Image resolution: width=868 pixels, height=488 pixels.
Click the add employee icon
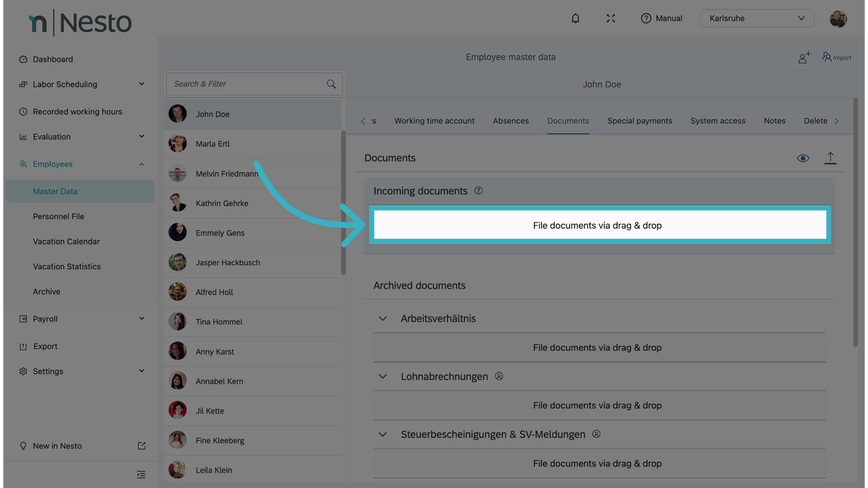pos(804,57)
